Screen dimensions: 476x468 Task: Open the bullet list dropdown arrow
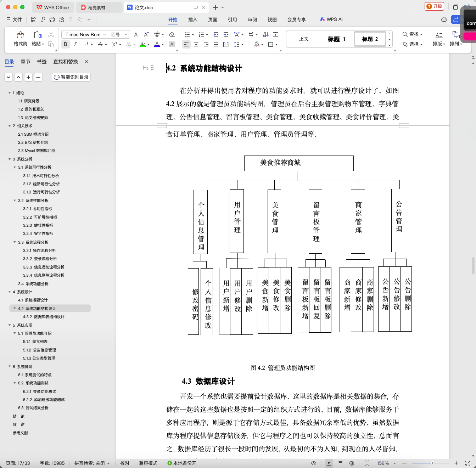pyautogui.click(x=193, y=35)
